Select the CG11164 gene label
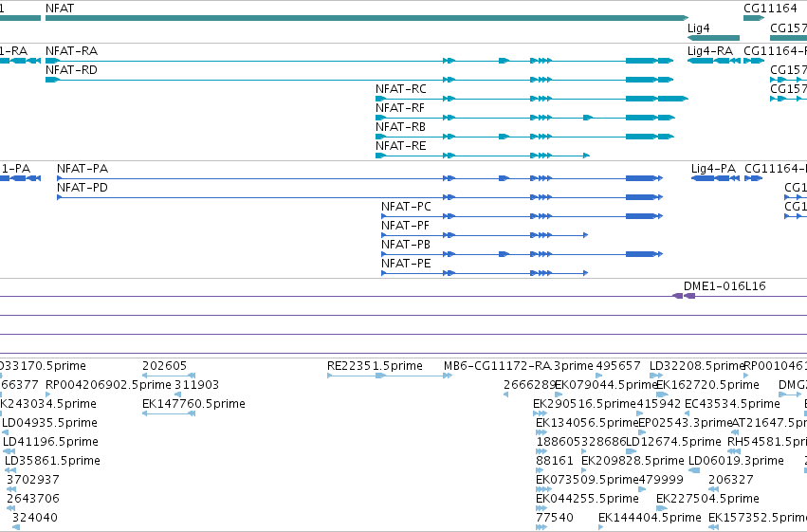Viewport: 807px width, 532px height. click(770, 9)
